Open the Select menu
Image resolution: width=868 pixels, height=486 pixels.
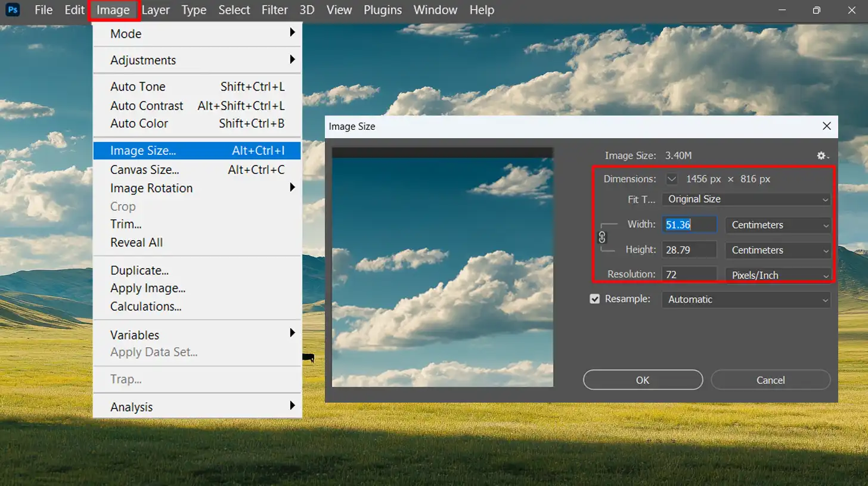click(x=234, y=10)
